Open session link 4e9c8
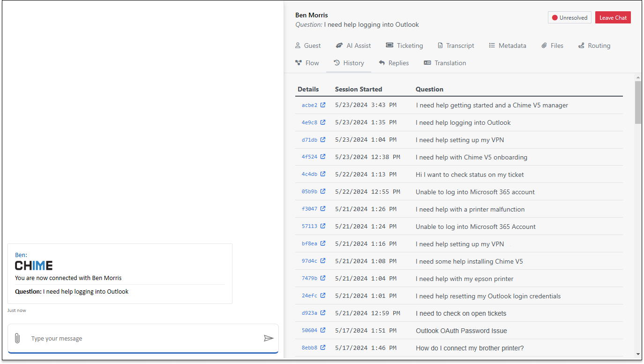The image size is (644, 364). point(309,122)
